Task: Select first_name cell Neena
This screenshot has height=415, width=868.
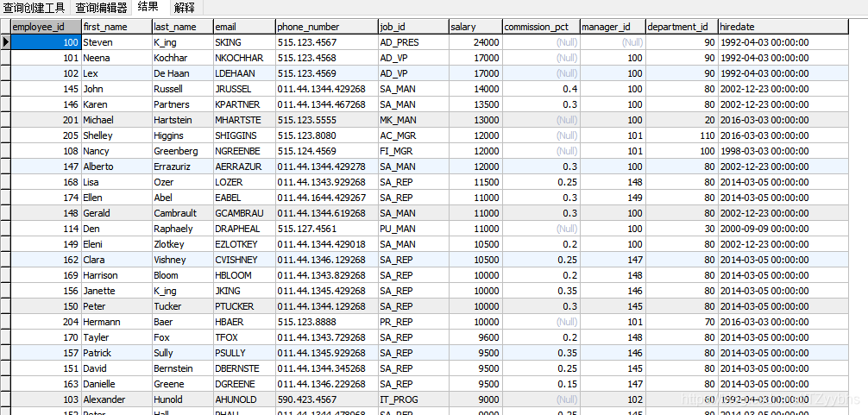Action: pyautogui.click(x=116, y=58)
